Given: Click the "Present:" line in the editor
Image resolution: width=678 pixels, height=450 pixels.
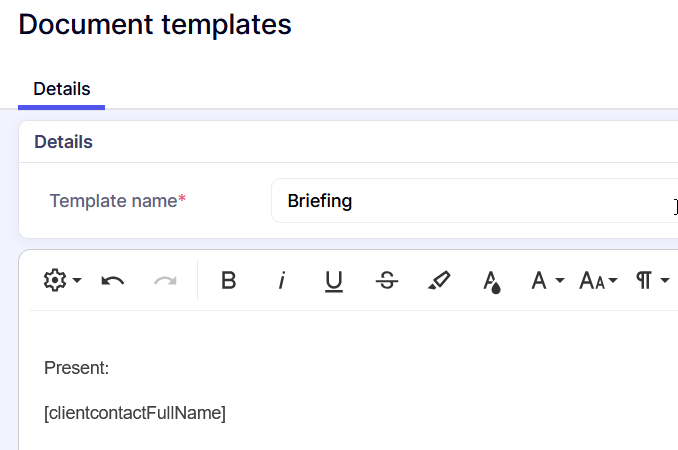Looking at the screenshot, I should [77, 368].
